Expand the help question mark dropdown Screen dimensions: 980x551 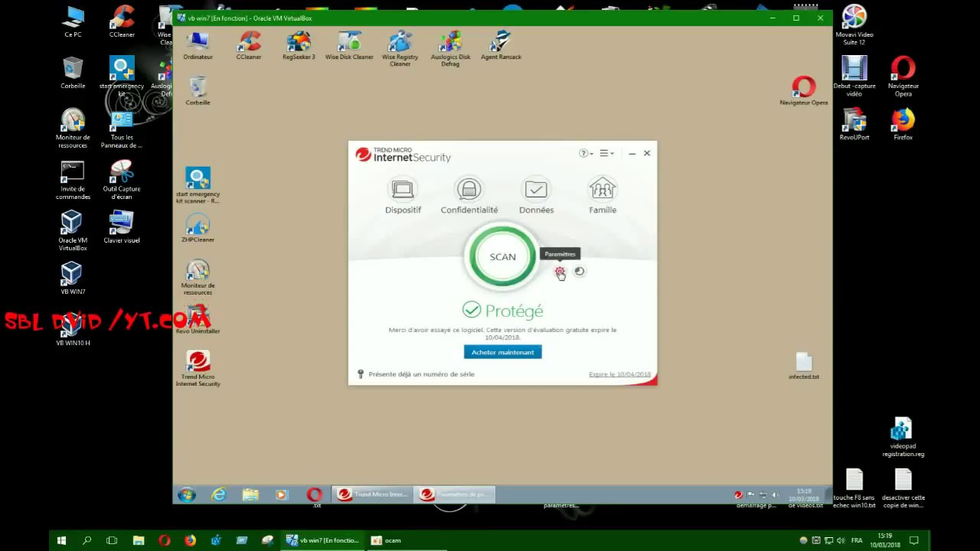click(x=586, y=153)
